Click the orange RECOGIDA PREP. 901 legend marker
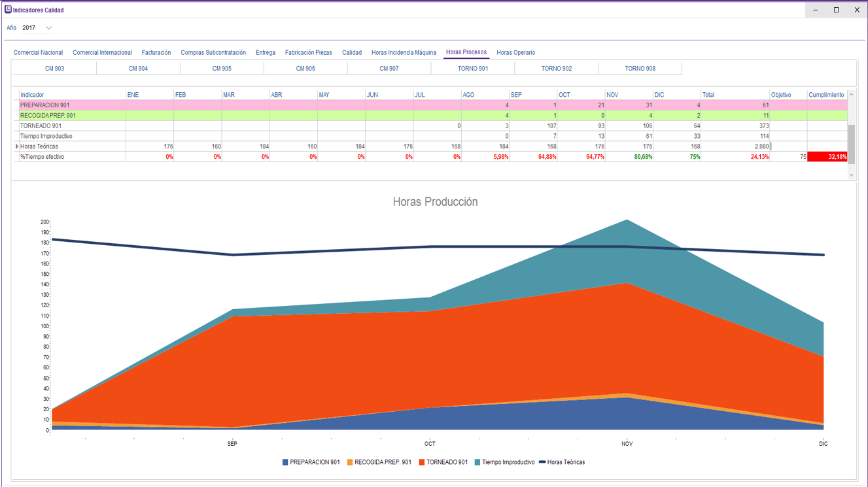Viewport: 868px width, 487px height. [x=349, y=462]
